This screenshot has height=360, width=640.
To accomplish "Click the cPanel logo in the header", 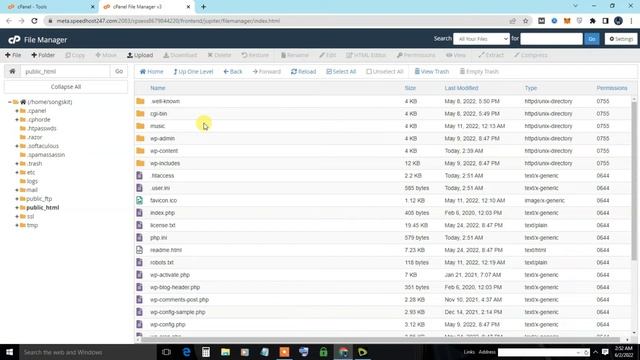I will click(x=14, y=40).
